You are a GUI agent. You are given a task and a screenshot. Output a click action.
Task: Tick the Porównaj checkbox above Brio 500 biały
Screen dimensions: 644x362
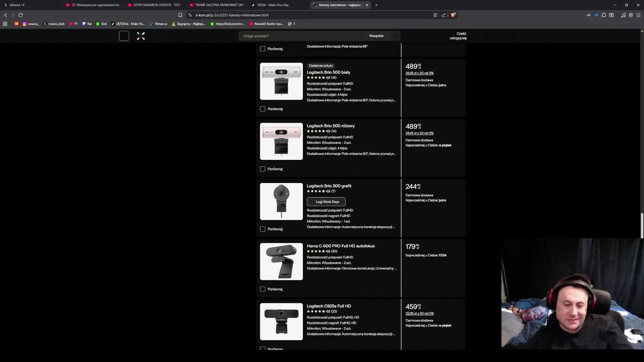(x=263, y=49)
